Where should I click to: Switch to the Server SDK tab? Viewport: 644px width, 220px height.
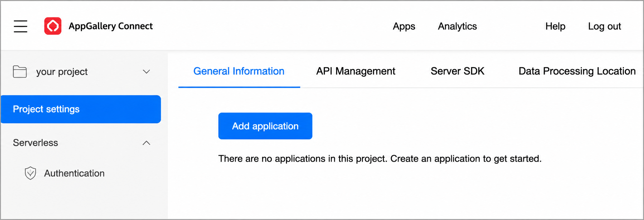coord(457,71)
